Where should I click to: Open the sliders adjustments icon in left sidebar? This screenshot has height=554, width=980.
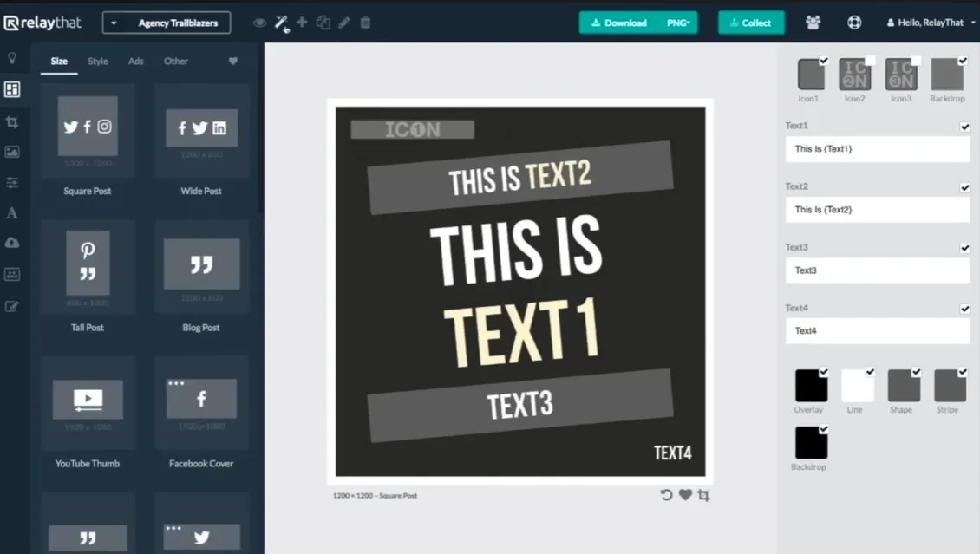click(x=12, y=182)
